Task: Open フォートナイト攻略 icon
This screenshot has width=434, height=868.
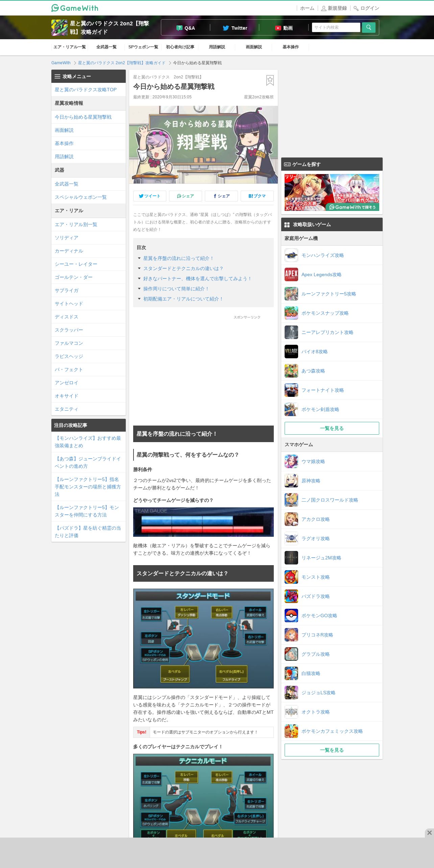Action: pos(291,390)
